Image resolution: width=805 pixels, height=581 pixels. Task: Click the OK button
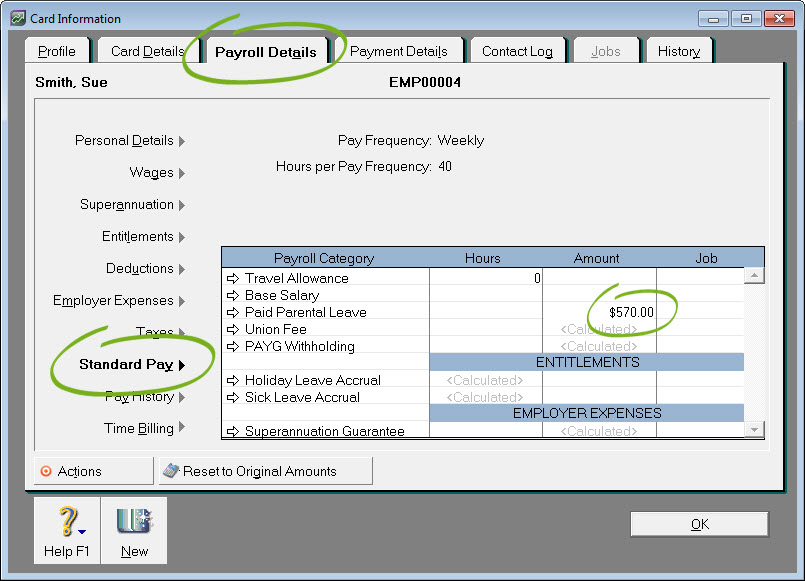699,525
